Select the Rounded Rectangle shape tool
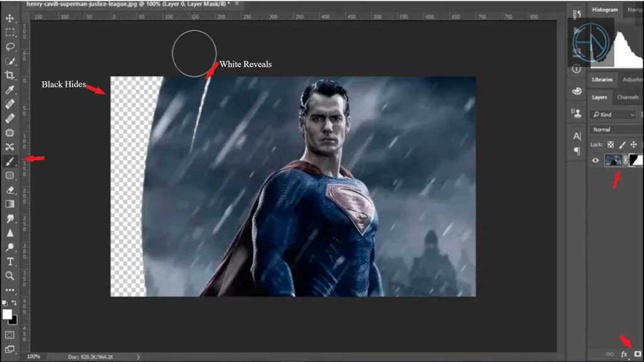This screenshot has width=644, height=362. 10,176
